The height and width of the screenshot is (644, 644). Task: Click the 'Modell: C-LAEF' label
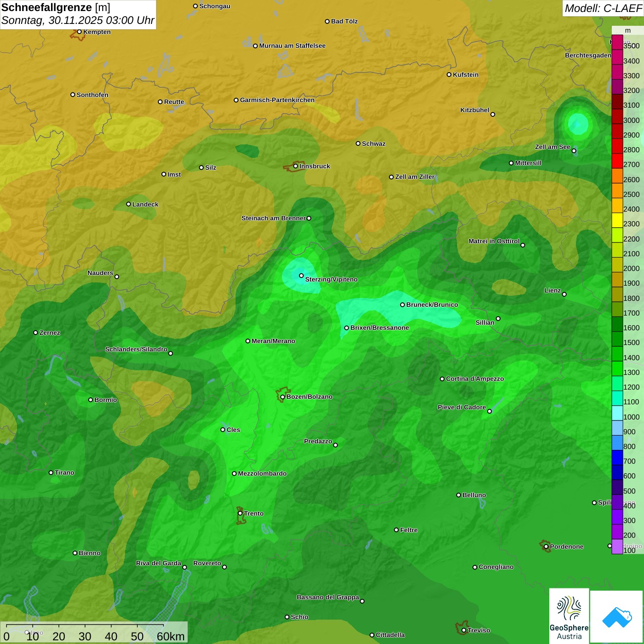[x=603, y=8]
